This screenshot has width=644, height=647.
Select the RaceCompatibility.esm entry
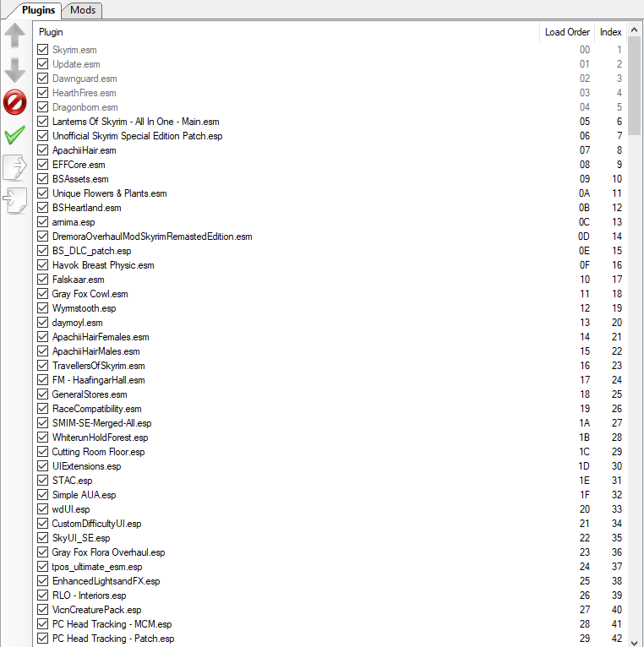96,409
